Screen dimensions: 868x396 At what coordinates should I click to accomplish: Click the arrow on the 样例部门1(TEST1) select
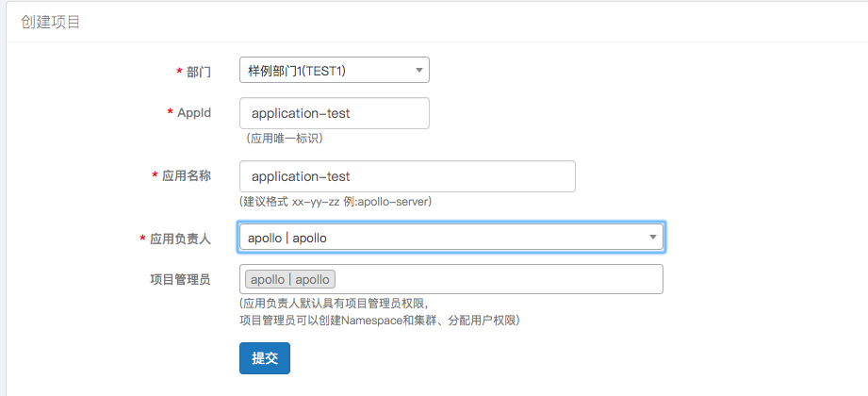[x=418, y=70]
